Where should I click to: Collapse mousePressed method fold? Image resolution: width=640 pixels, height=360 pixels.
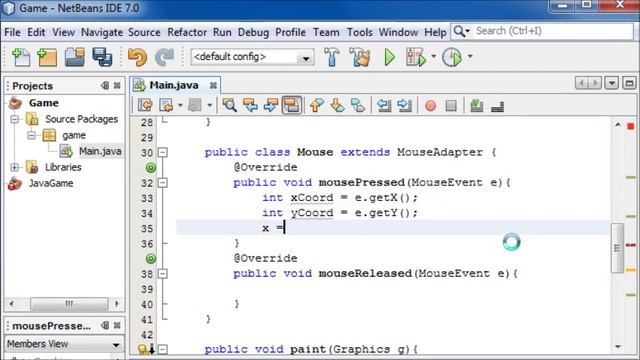point(162,183)
